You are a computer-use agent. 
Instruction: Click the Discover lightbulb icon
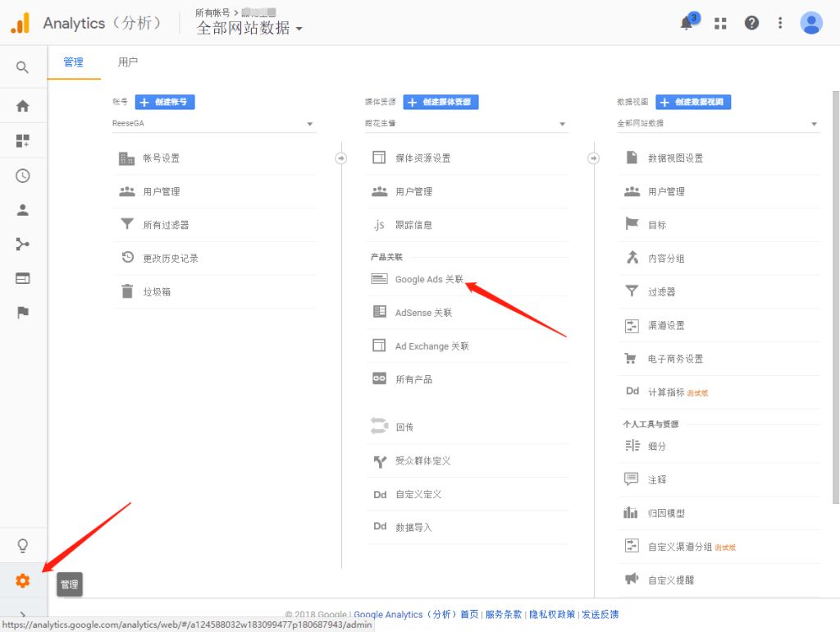tap(22, 545)
